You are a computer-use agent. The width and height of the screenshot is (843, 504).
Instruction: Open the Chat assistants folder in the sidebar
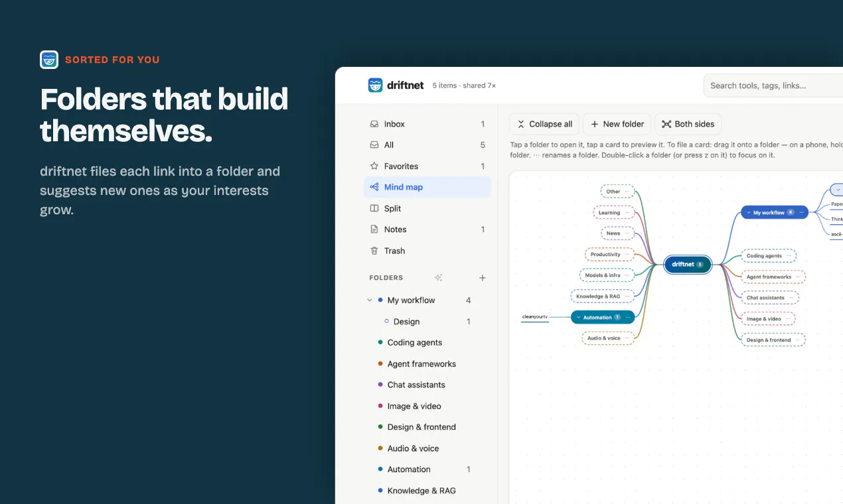pyautogui.click(x=427, y=385)
